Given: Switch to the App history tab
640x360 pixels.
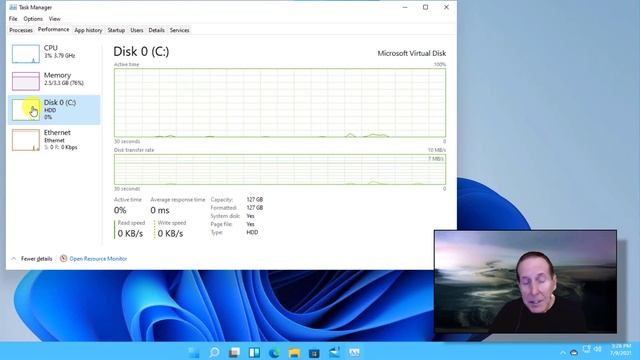Looking at the screenshot, I should click(88, 30).
